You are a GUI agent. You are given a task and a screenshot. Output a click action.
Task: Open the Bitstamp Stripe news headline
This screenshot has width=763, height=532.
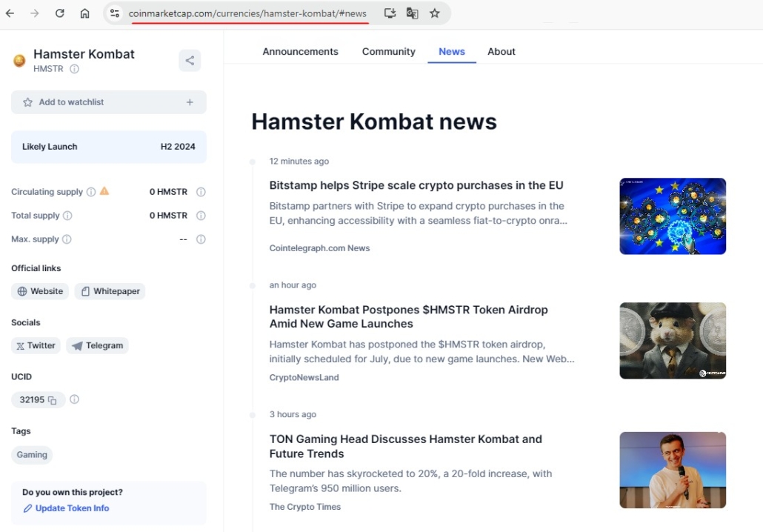[415, 185]
